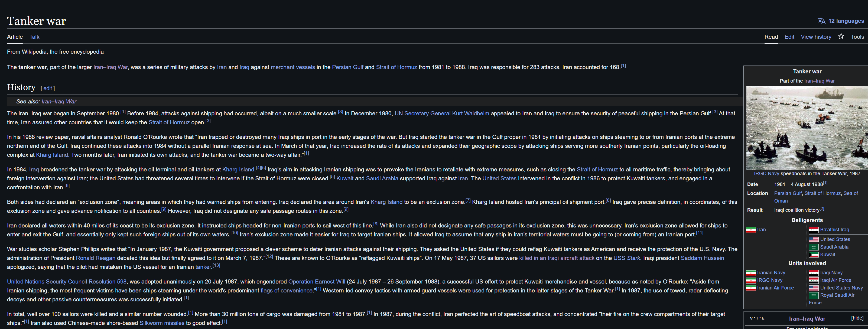Hide the Iran–Iraq War navbox

point(857,318)
